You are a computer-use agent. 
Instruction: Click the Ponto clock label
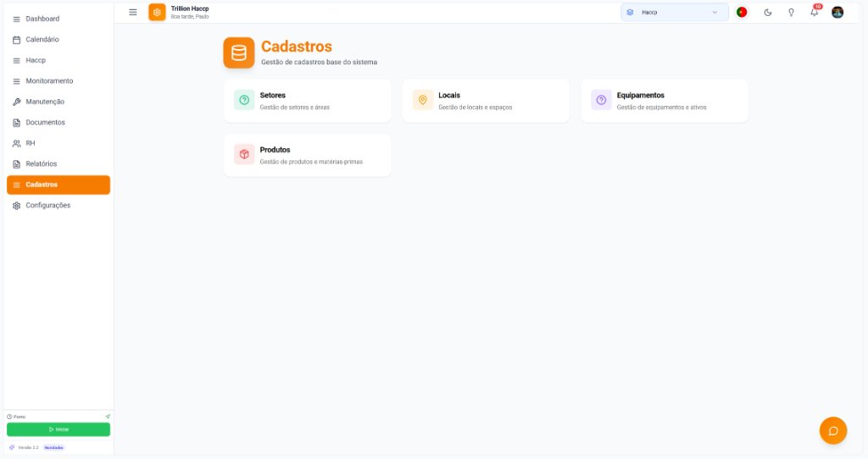point(17,417)
